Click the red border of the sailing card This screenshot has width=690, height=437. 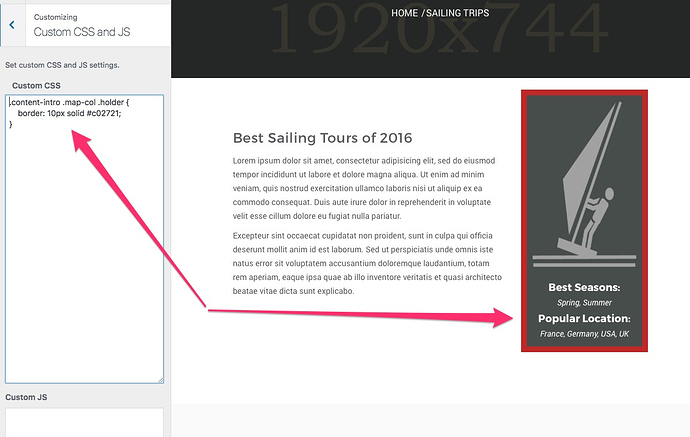pyautogui.click(x=524, y=220)
